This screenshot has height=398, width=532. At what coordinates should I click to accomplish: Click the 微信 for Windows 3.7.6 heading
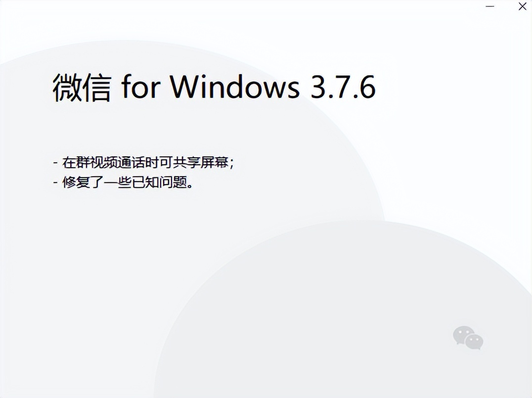point(214,88)
